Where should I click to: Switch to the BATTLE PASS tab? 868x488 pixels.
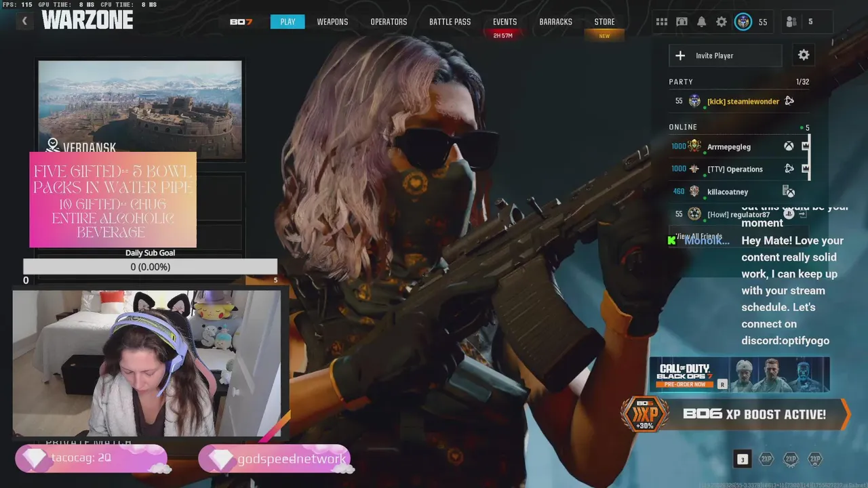coord(450,22)
